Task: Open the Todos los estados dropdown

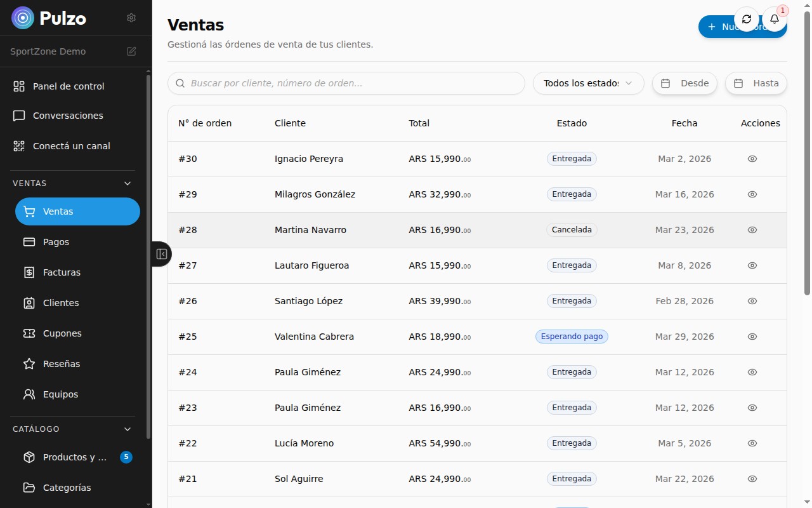Action: 588,83
